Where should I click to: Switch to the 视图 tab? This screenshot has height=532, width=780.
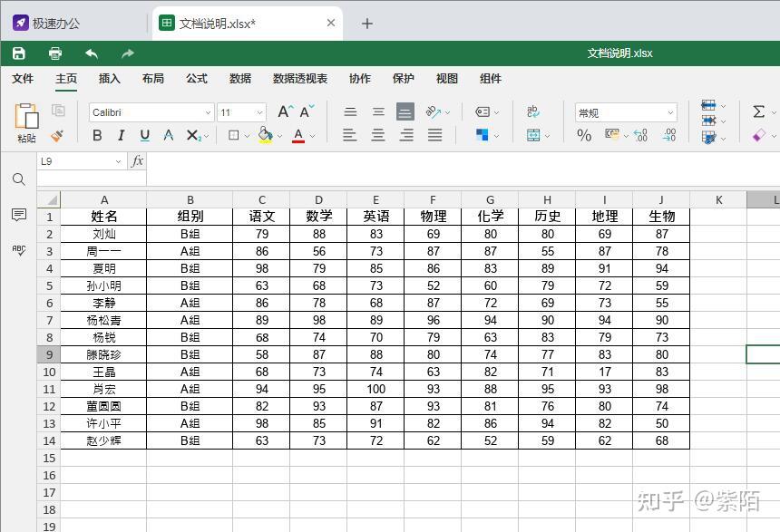(x=447, y=79)
